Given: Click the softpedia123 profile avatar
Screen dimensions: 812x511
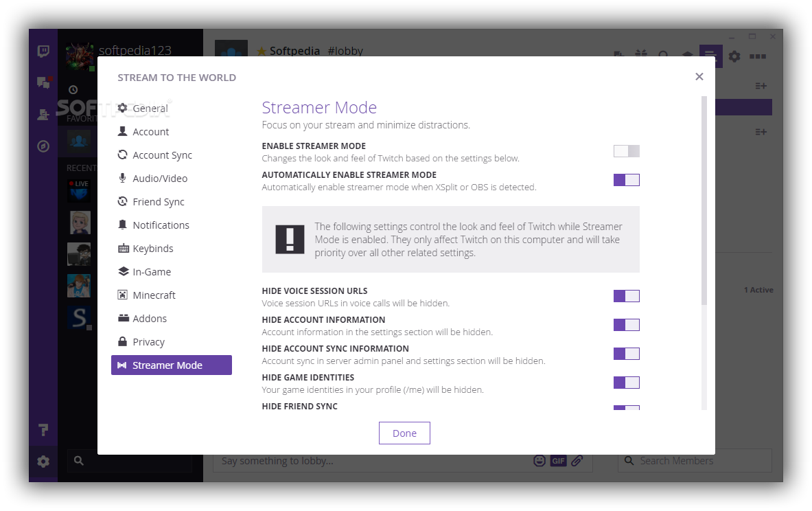Looking at the screenshot, I should tap(80, 56).
